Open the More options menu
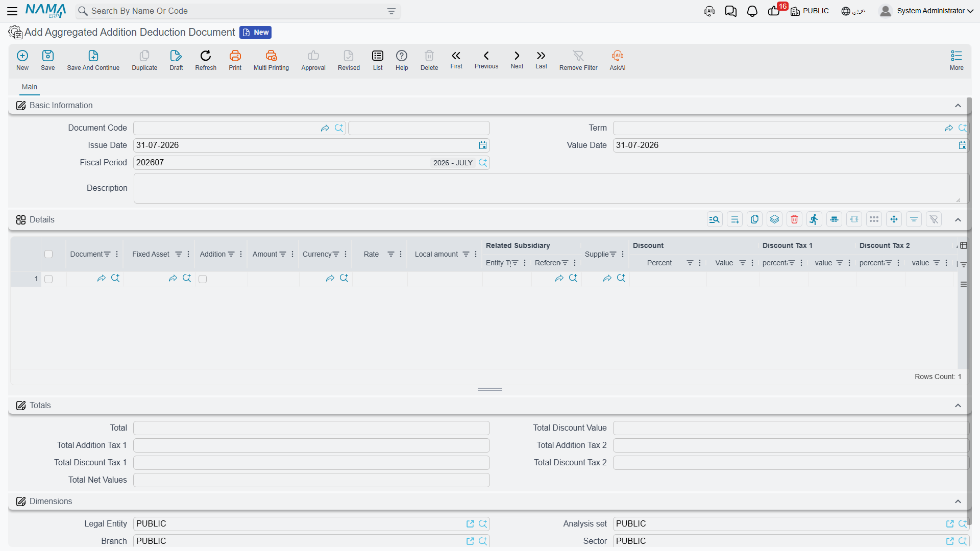 click(957, 60)
